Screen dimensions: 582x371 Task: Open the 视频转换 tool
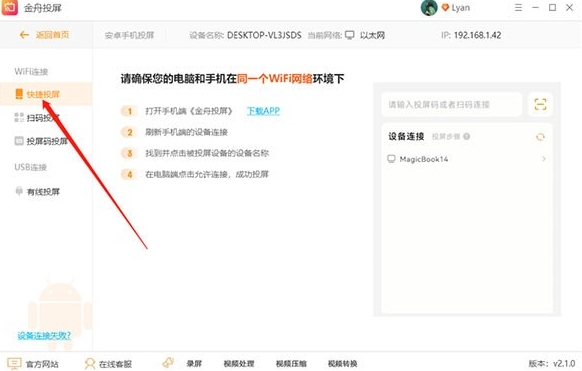343,364
